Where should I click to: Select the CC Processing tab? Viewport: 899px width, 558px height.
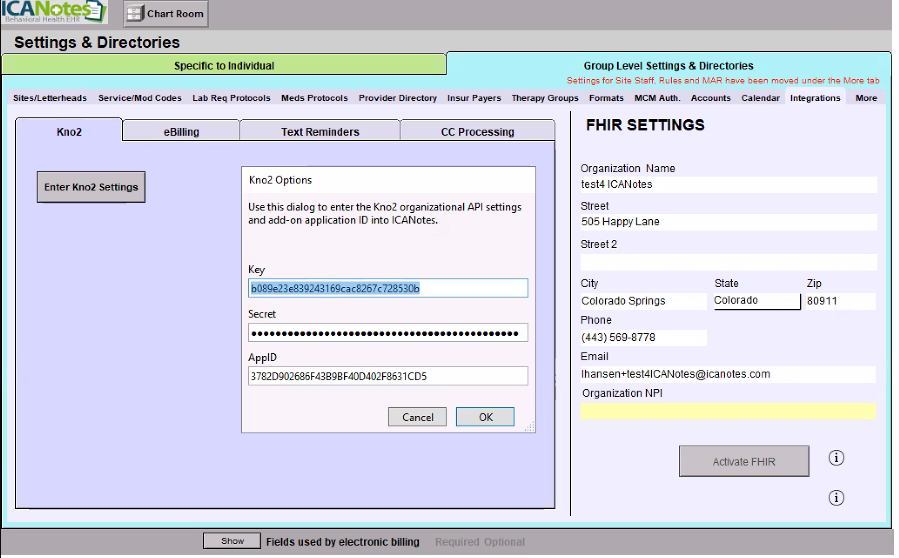click(477, 131)
